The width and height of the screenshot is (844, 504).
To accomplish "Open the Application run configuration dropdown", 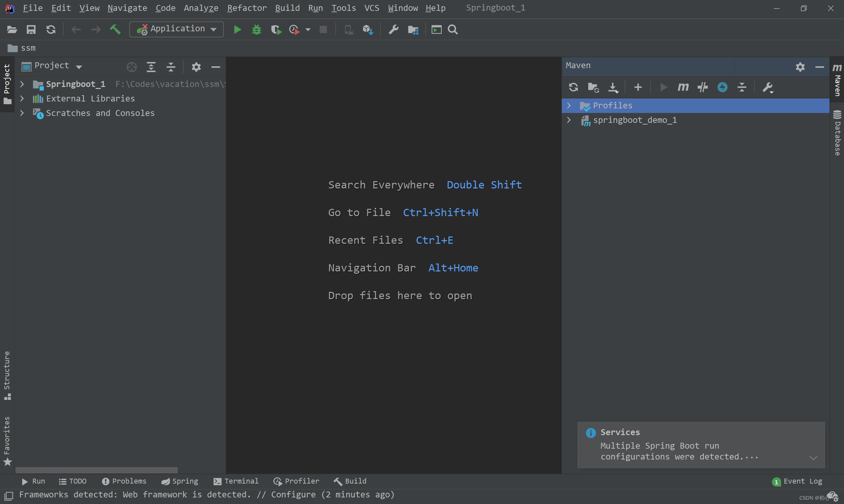I will [176, 29].
